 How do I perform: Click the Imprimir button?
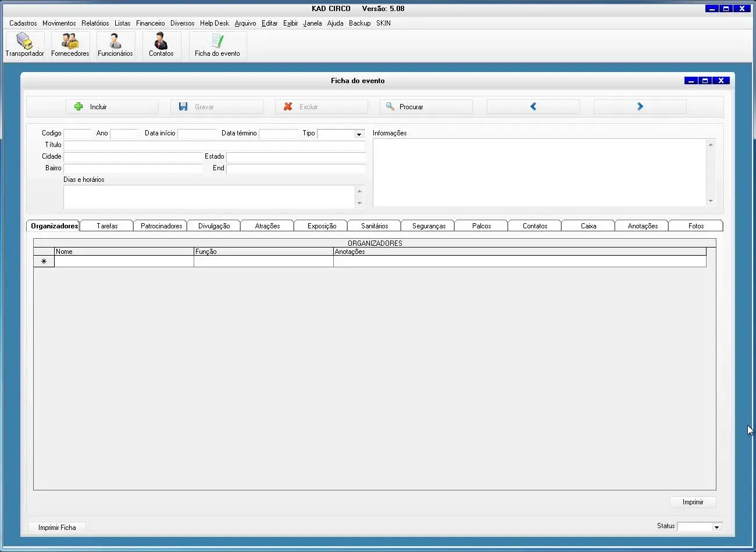click(x=693, y=502)
